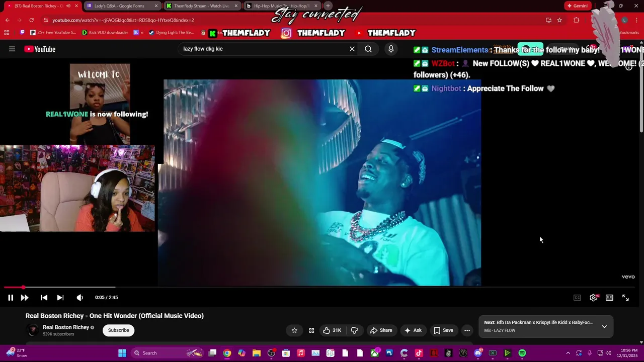
Task: Open Dying Light: The Be... bookmark
Action: click(171, 33)
